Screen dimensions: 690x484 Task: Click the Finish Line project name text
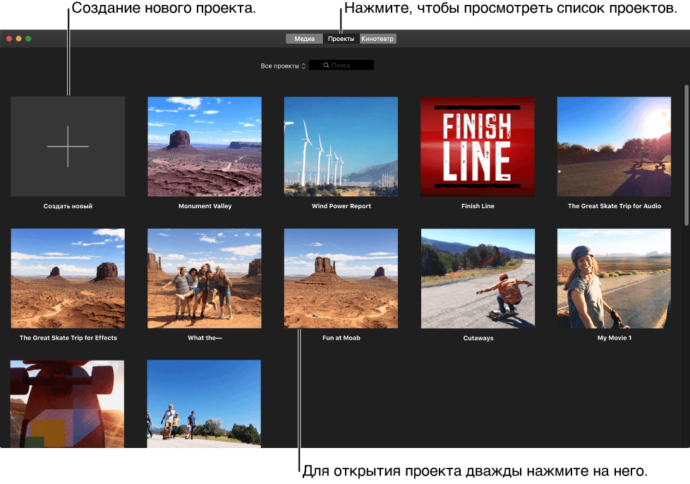[x=477, y=206]
